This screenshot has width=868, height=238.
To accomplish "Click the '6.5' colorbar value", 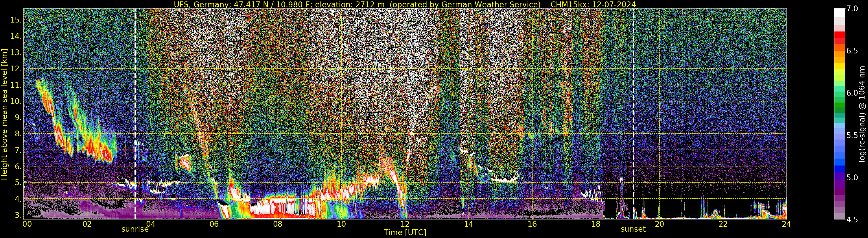I will [x=852, y=51].
